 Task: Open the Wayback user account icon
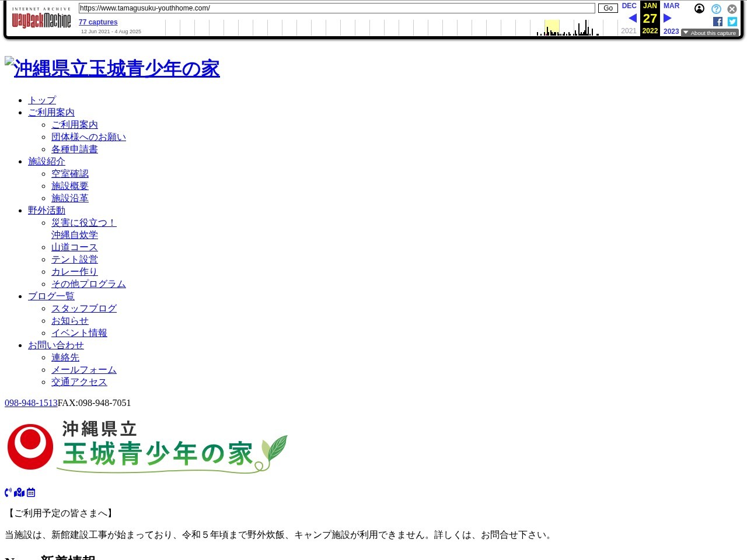pos(699,9)
